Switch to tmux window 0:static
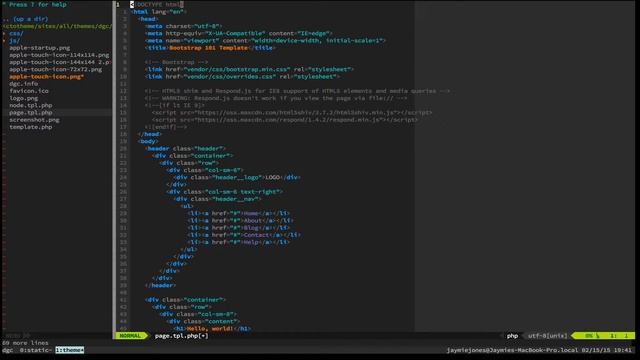Viewport: 640px width, 360px height. [x=36, y=350]
